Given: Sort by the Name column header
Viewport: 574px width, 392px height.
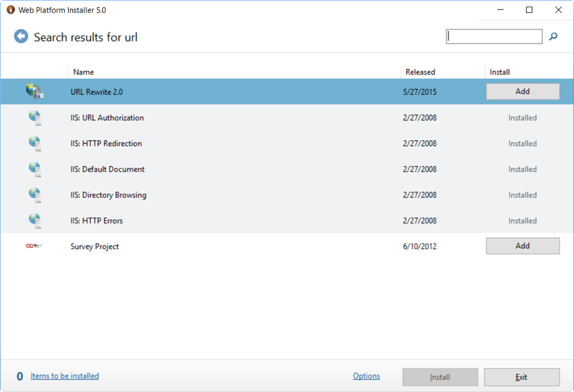Looking at the screenshot, I should (x=84, y=72).
